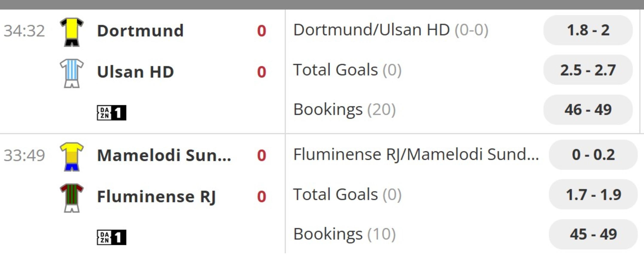
Task: Click Ulsan HD's striped blue kit icon
Action: click(71, 73)
